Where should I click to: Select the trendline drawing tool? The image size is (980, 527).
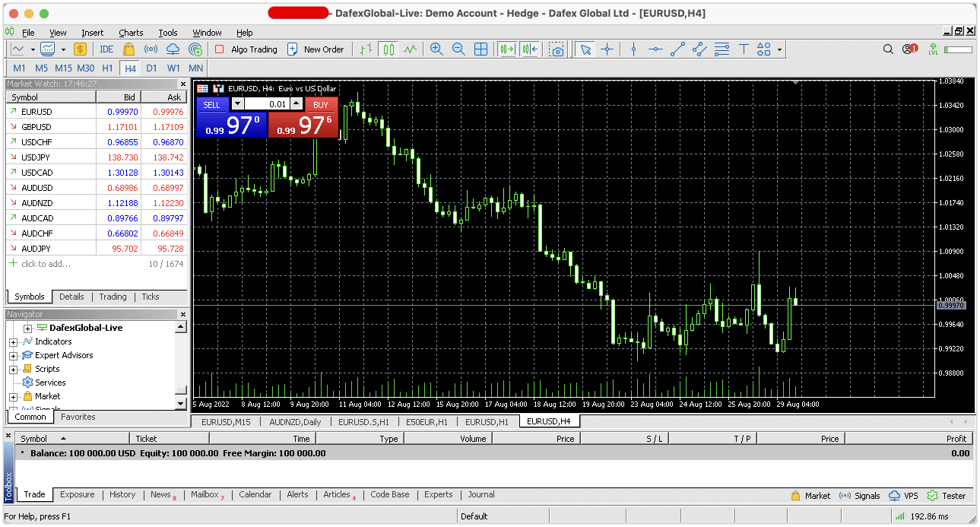[x=677, y=49]
